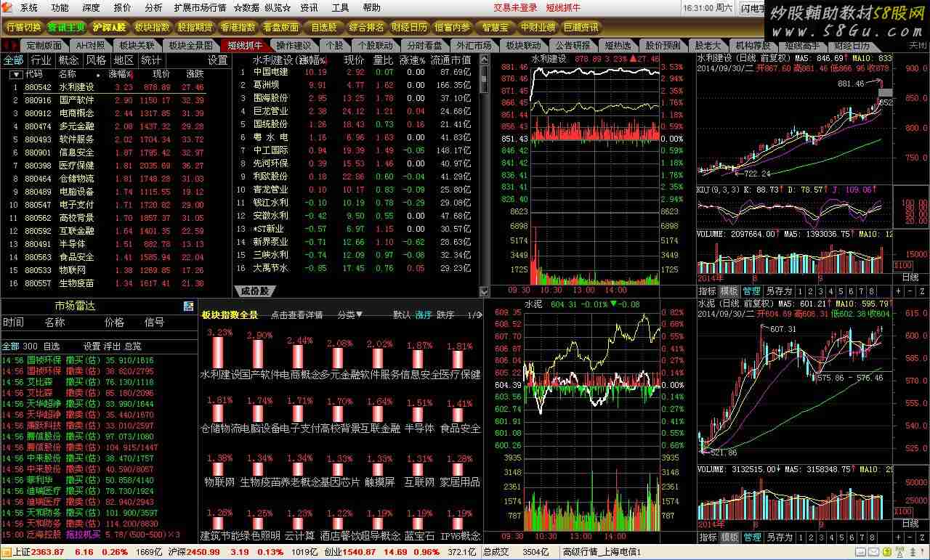Sort sector overview by 跌序
930x560 pixels.
445,315
